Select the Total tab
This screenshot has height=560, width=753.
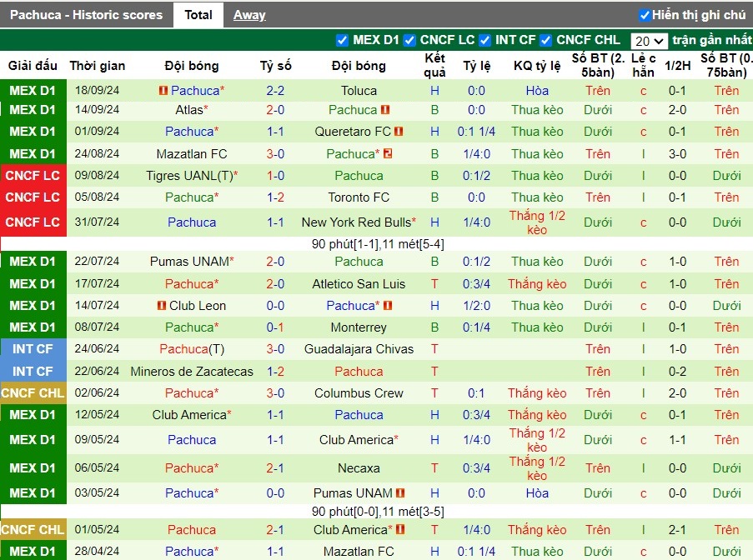[x=198, y=15]
